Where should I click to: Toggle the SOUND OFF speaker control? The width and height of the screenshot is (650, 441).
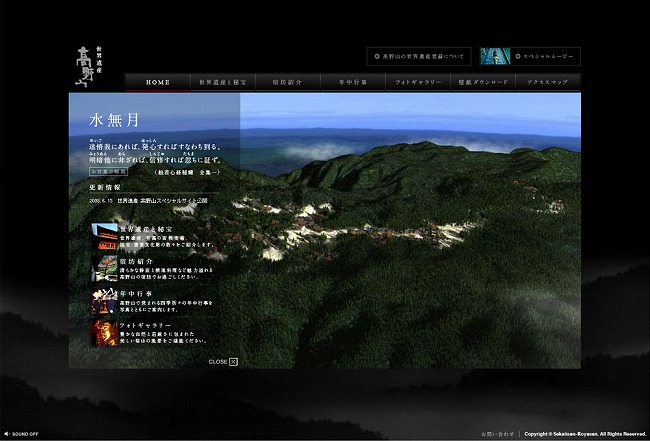22,434
